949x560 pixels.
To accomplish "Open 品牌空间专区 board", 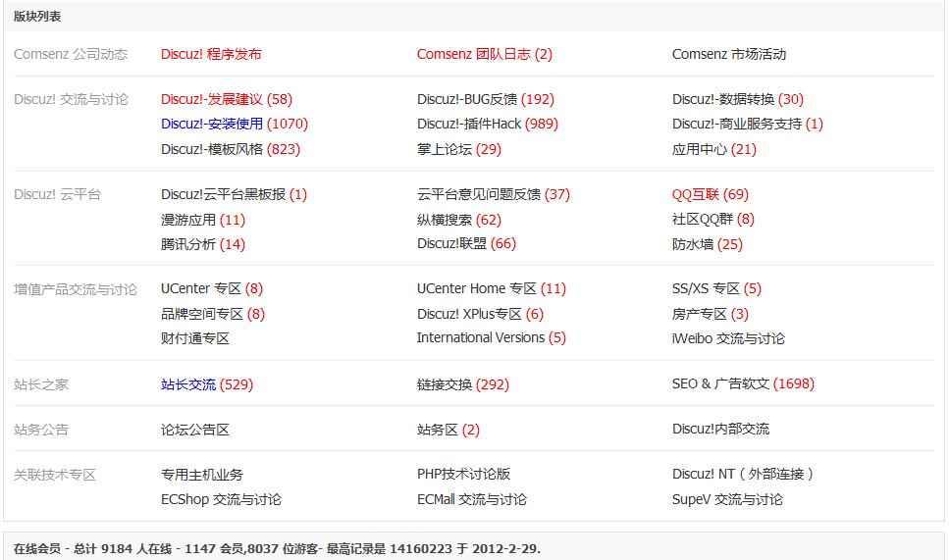I will [x=202, y=314].
